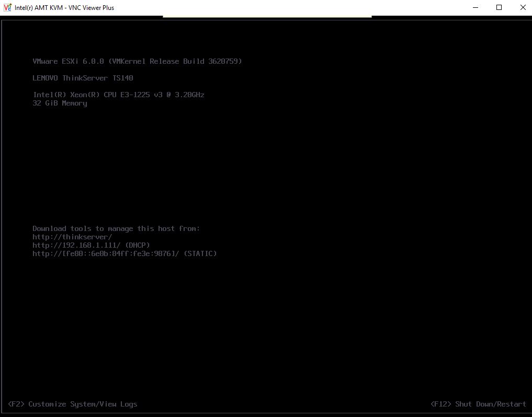Image resolution: width=532 pixels, height=417 pixels.
Task: Click the F12 Shut Down/Restart option
Action: tap(478, 404)
